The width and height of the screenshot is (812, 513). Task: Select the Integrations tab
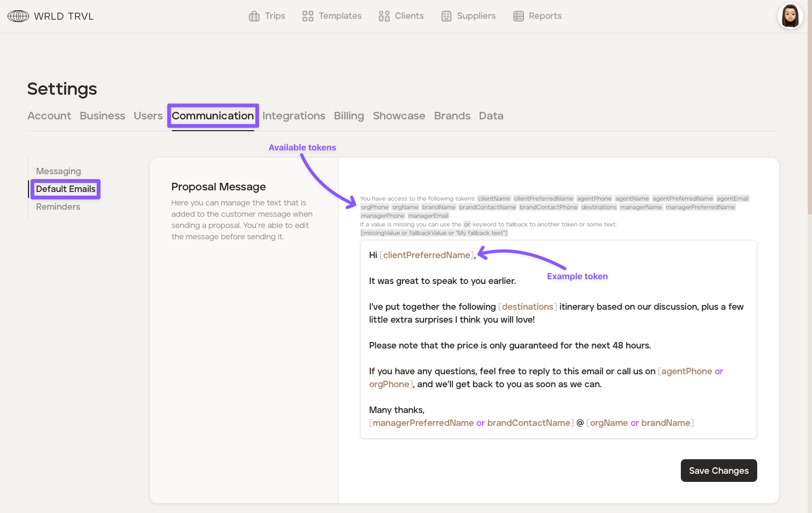(293, 116)
